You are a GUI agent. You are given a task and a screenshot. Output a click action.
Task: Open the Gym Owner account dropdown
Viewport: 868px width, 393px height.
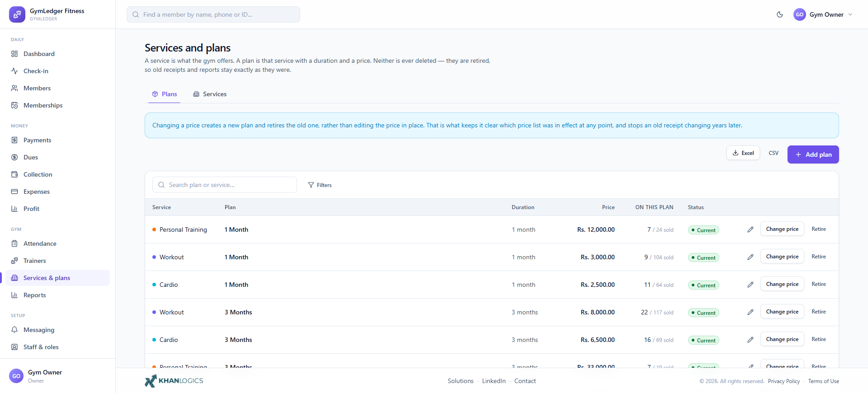point(823,14)
